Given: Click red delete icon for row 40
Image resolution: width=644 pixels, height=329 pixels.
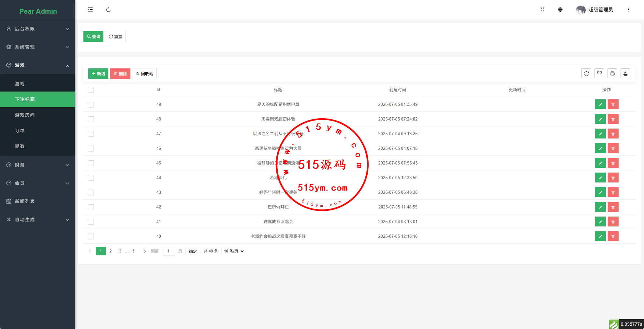Looking at the screenshot, I should [x=613, y=236].
